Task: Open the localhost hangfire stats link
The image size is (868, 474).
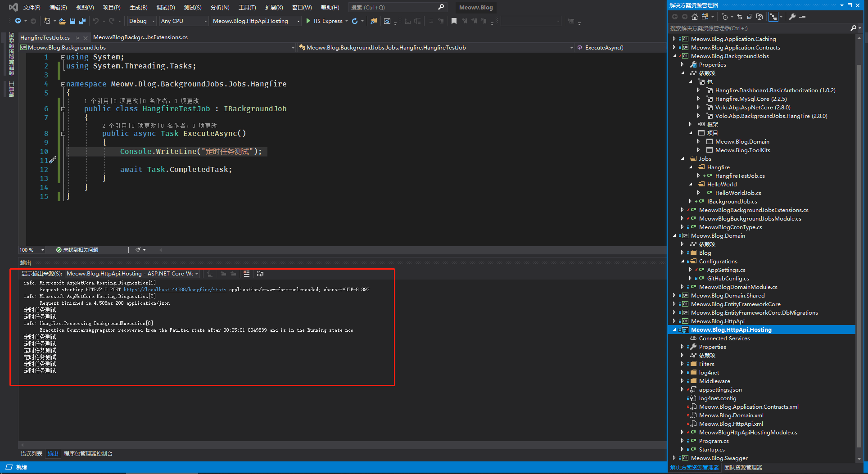Action: point(175,290)
